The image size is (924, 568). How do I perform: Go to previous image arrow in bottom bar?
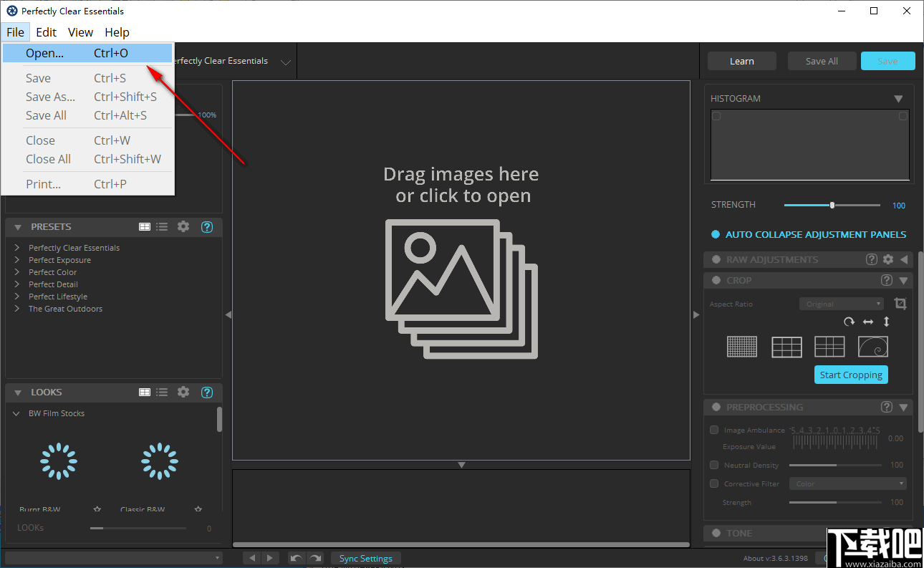pyautogui.click(x=251, y=558)
